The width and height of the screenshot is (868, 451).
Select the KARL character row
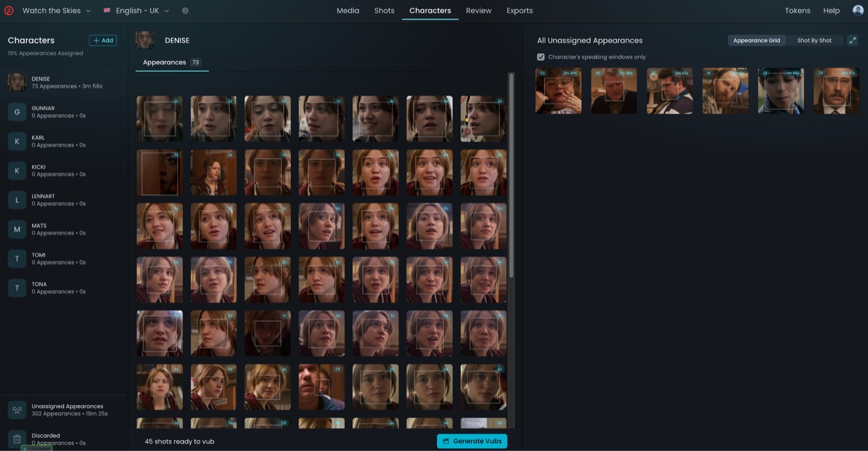tap(63, 141)
